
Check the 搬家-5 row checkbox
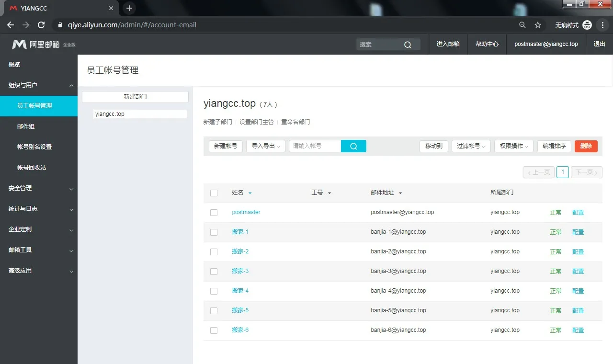[214, 311]
